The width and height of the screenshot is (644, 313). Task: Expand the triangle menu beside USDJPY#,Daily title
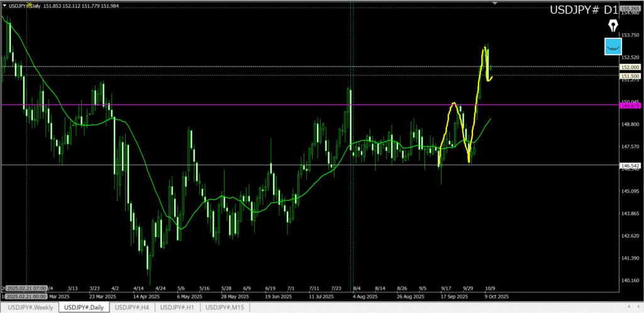pos(4,6)
